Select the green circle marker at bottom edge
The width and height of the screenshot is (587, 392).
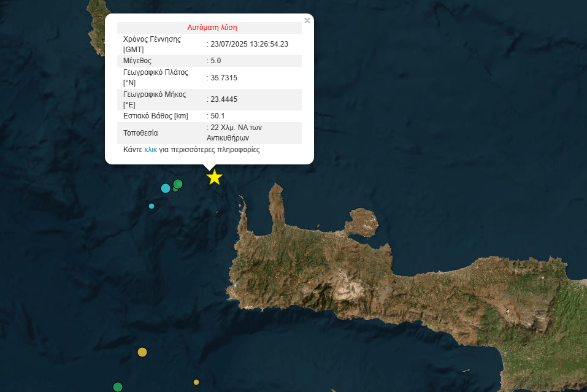(118, 387)
